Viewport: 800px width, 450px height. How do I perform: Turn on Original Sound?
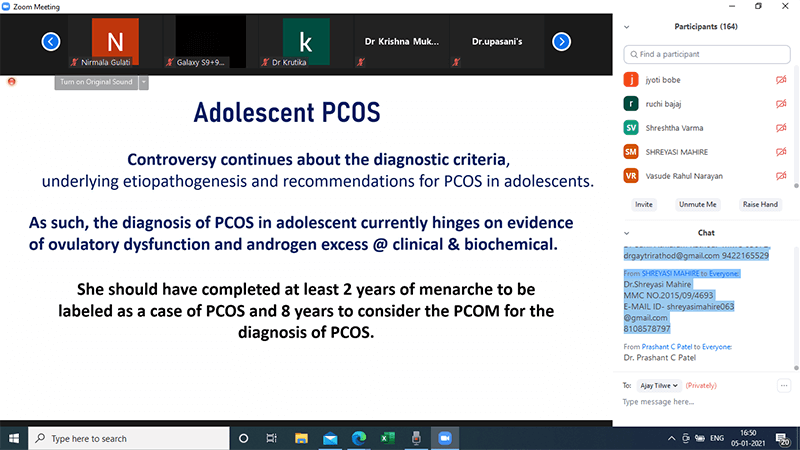pos(96,82)
